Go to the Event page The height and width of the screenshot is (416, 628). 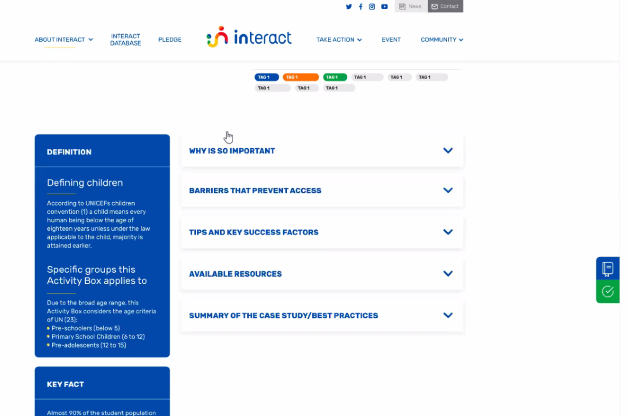(391, 40)
